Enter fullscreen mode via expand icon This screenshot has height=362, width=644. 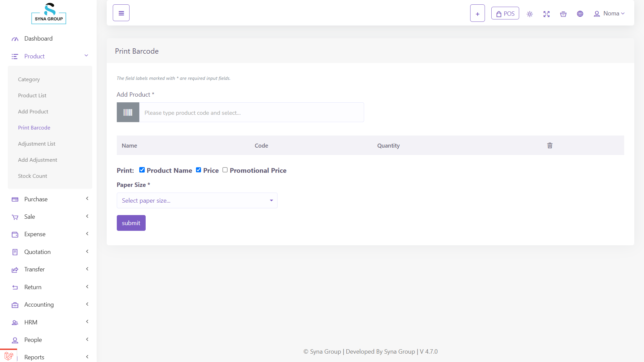tap(546, 14)
